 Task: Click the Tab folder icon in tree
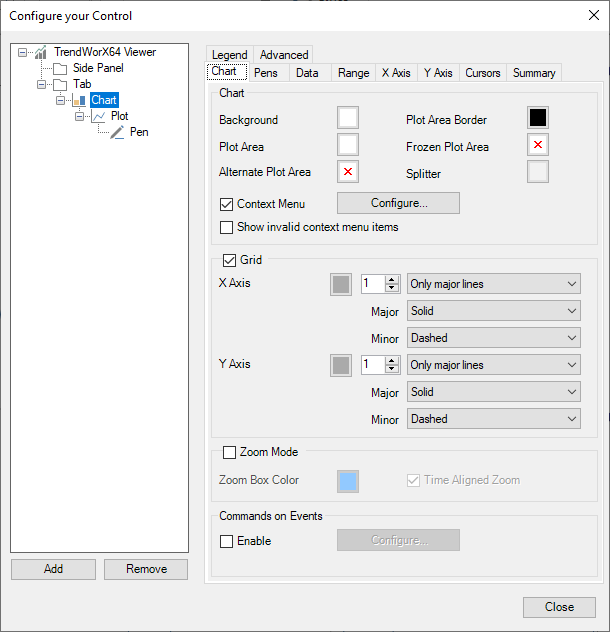[x=60, y=84]
